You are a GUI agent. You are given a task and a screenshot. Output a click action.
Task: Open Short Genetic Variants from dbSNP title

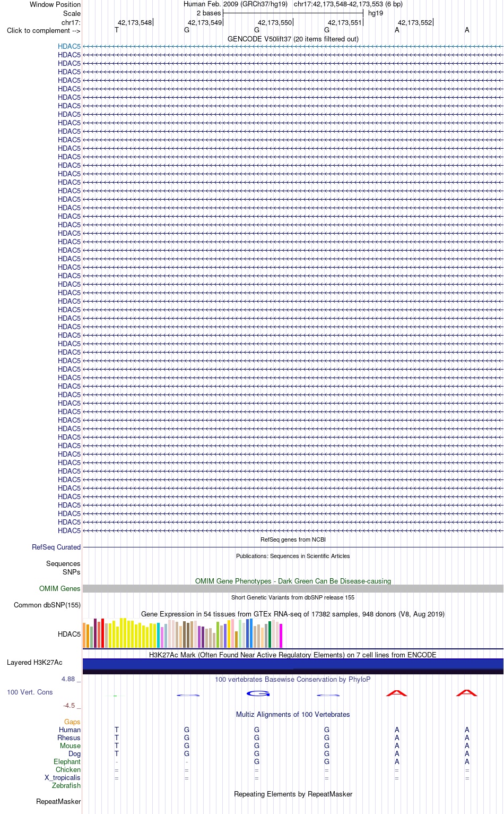(x=293, y=597)
